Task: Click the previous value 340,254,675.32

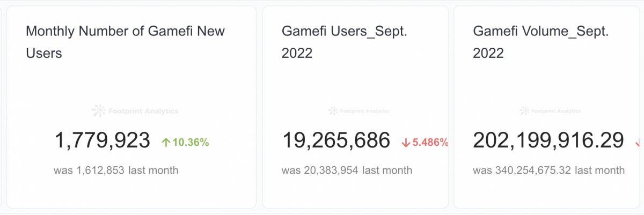Action: pyautogui.click(x=532, y=170)
